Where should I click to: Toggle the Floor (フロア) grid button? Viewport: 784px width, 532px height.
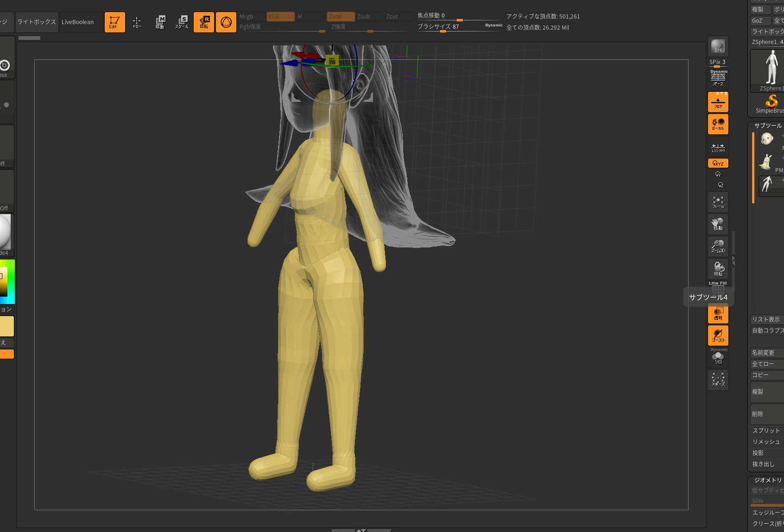718,102
